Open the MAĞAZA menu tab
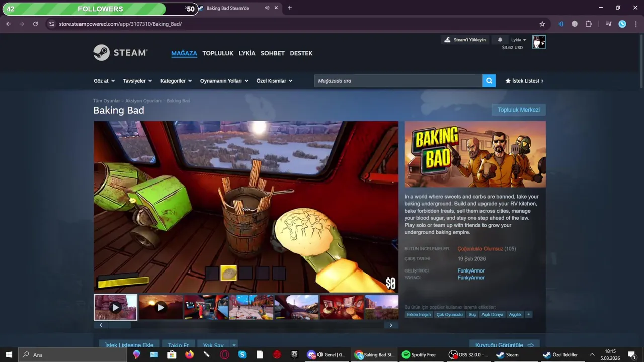This screenshot has height=362, width=644. (x=184, y=53)
